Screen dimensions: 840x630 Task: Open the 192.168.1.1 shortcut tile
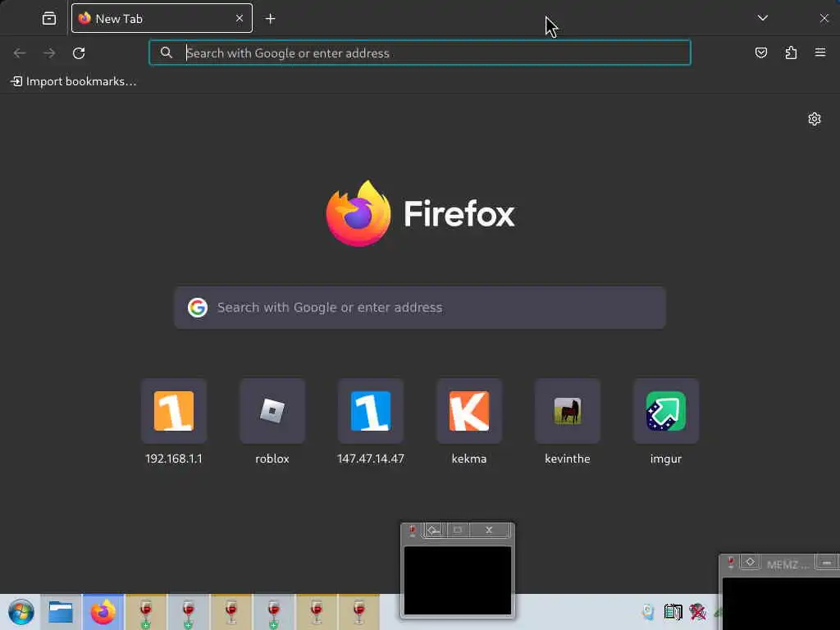[x=174, y=411]
